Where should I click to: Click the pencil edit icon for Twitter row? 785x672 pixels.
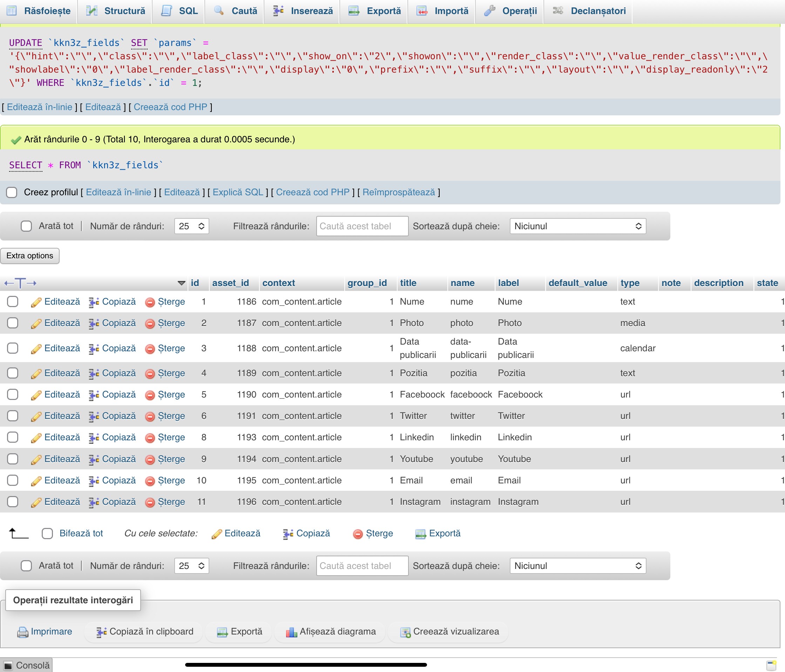click(x=36, y=416)
